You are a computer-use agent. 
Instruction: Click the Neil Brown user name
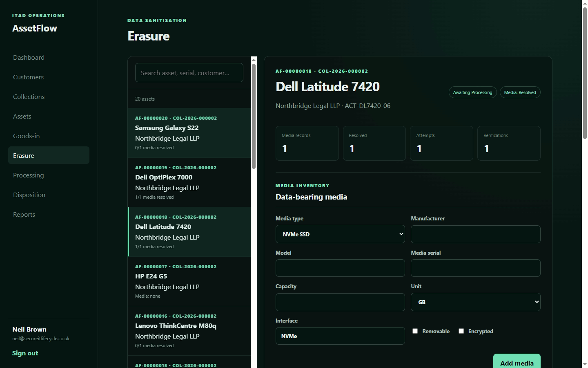(29, 330)
